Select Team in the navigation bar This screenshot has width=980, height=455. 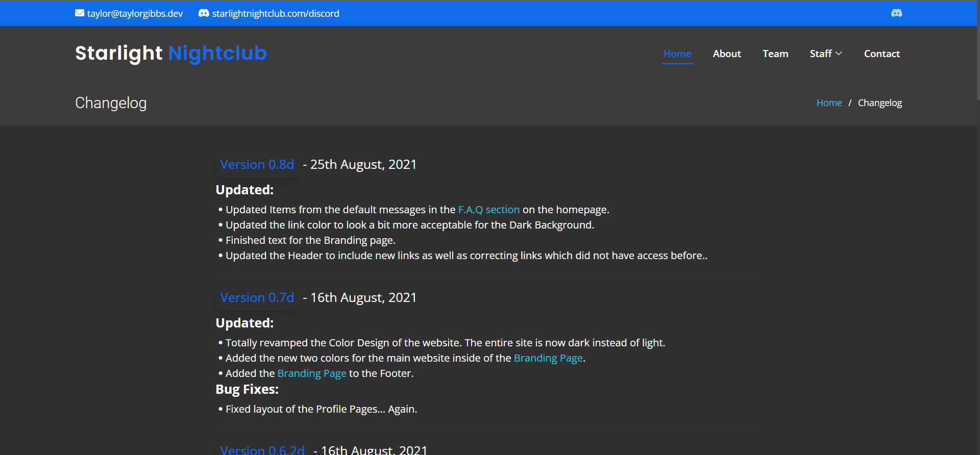tap(775, 54)
